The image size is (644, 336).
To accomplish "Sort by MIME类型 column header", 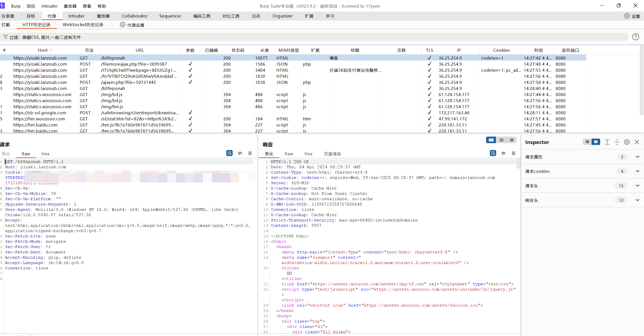I will point(289,50).
